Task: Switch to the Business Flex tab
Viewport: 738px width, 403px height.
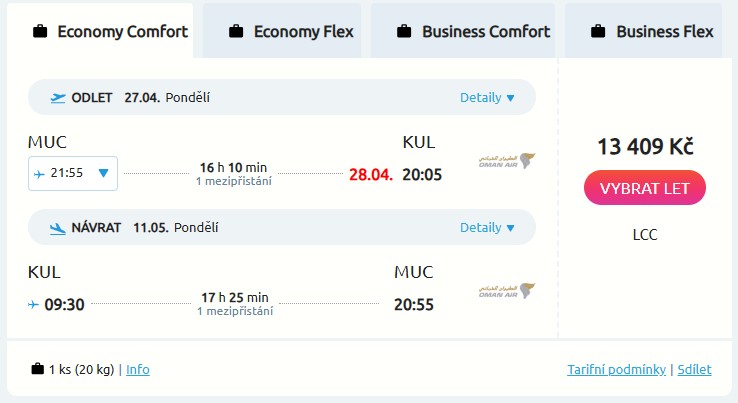Action: point(651,31)
